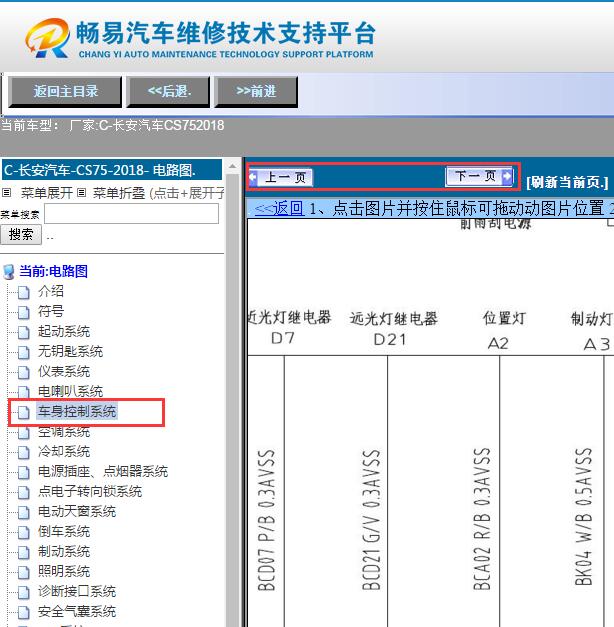Open the 符号 tree item

(x=51, y=311)
